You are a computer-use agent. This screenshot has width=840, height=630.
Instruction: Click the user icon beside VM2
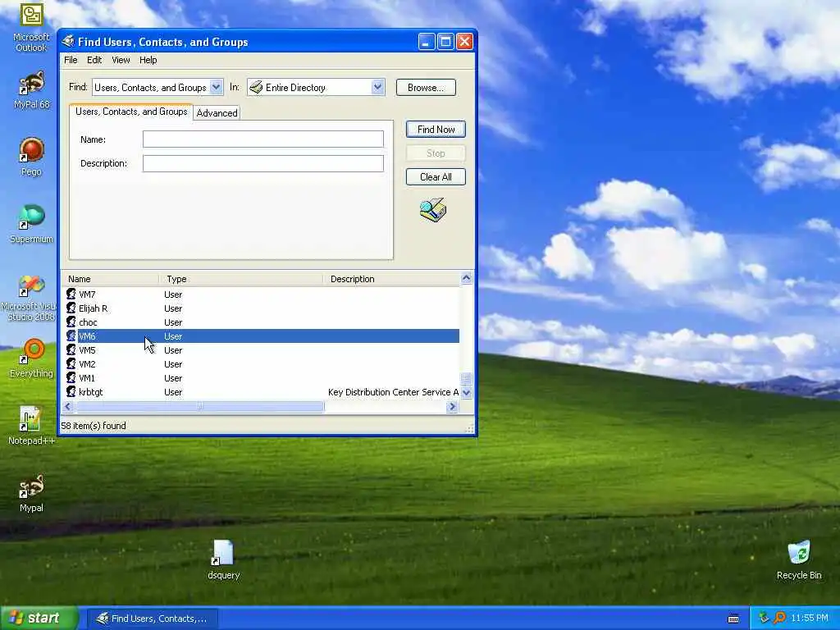click(71, 363)
